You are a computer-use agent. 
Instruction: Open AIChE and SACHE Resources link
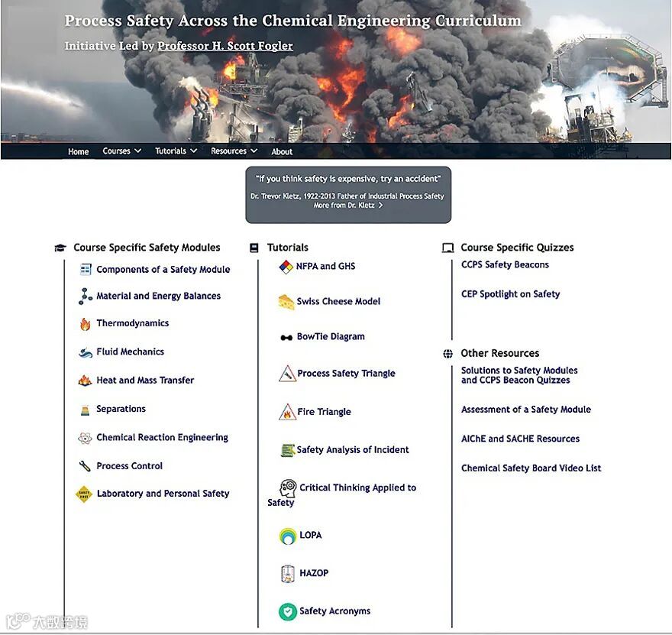(x=520, y=439)
